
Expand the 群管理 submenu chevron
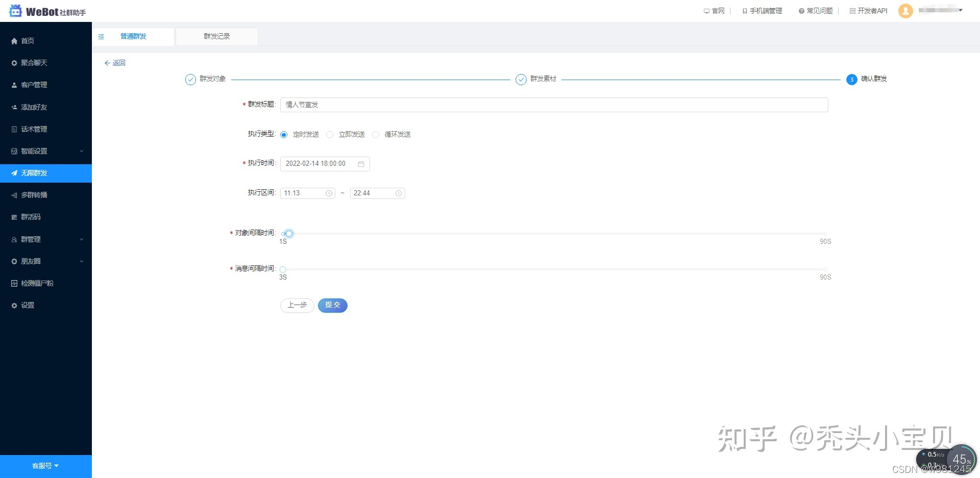[82, 239]
